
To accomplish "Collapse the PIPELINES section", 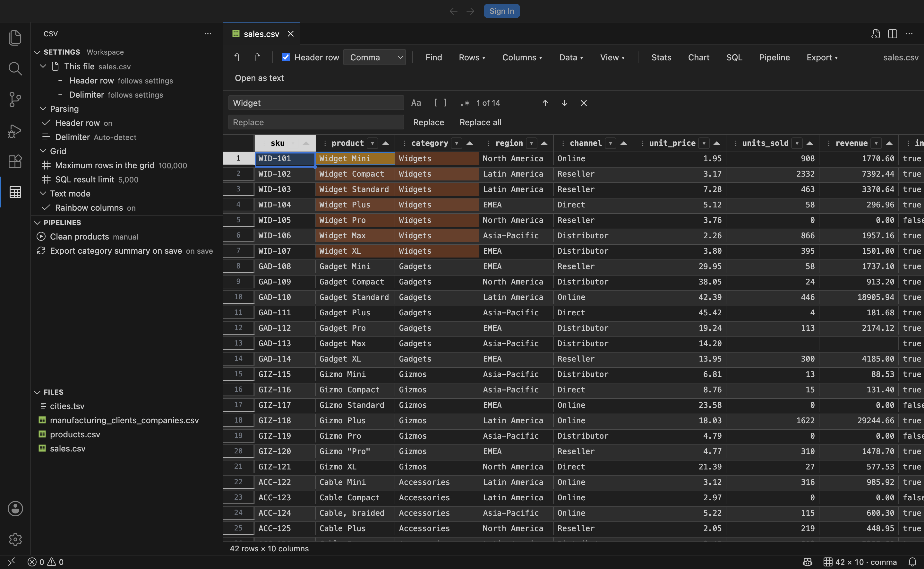I will pyautogui.click(x=37, y=223).
